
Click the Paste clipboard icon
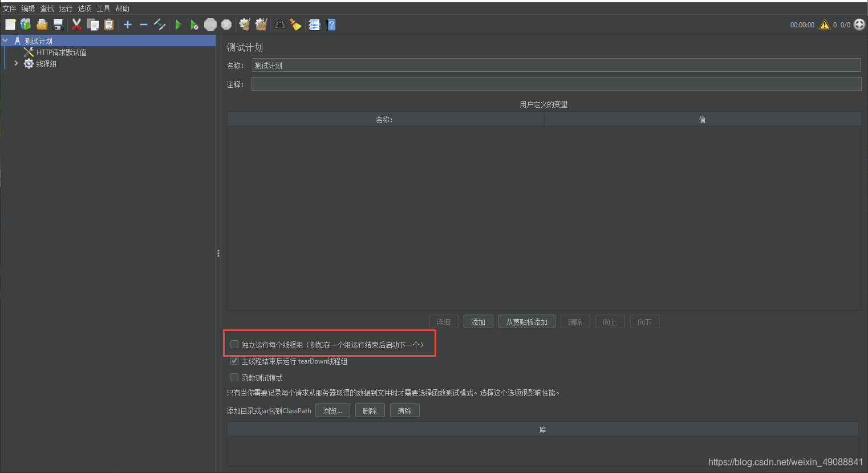point(109,25)
